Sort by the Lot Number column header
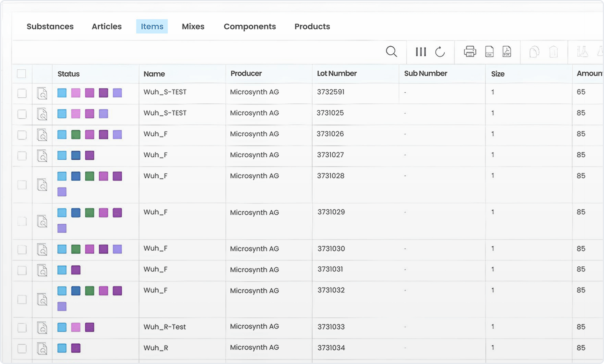Viewport: 604px width, 364px height. point(337,73)
